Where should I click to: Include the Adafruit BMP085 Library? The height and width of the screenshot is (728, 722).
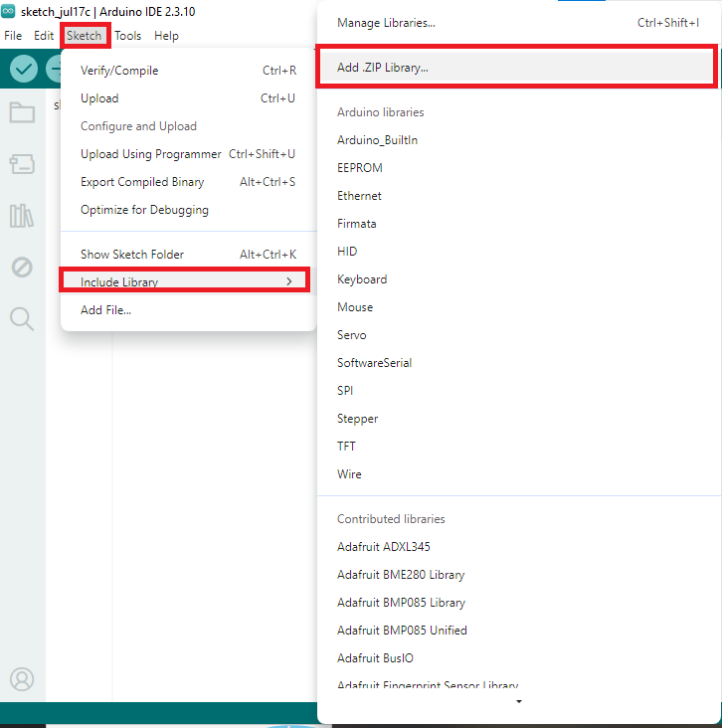[518, 603]
